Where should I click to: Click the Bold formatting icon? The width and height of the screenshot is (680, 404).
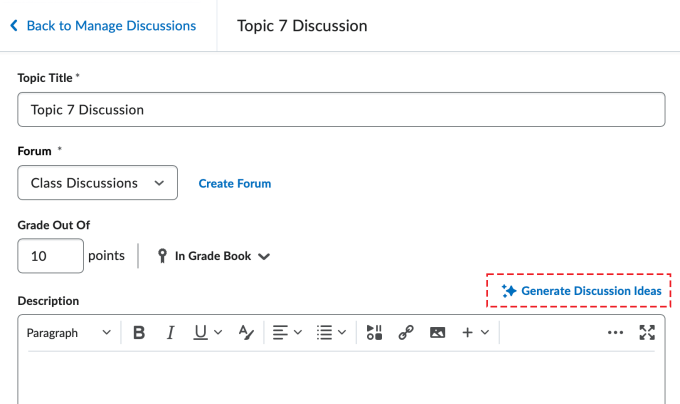coord(139,333)
